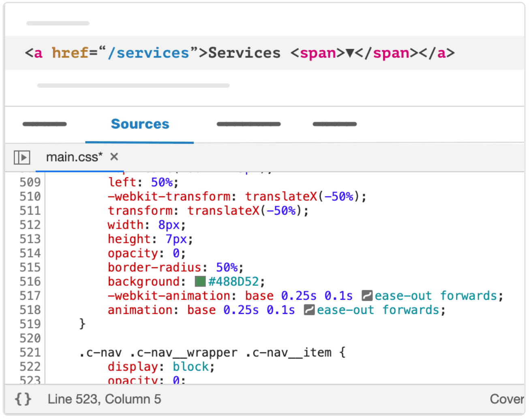Viewport: 531px width, 420px height.
Task: Select the first placeholder tab left of Sources
Action: click(45, 124)
